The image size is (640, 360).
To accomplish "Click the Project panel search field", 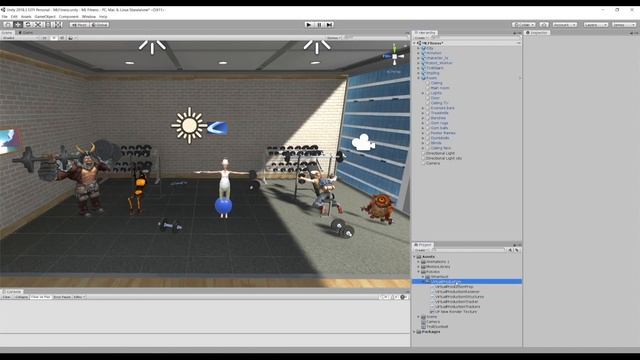I will point(469,250).
